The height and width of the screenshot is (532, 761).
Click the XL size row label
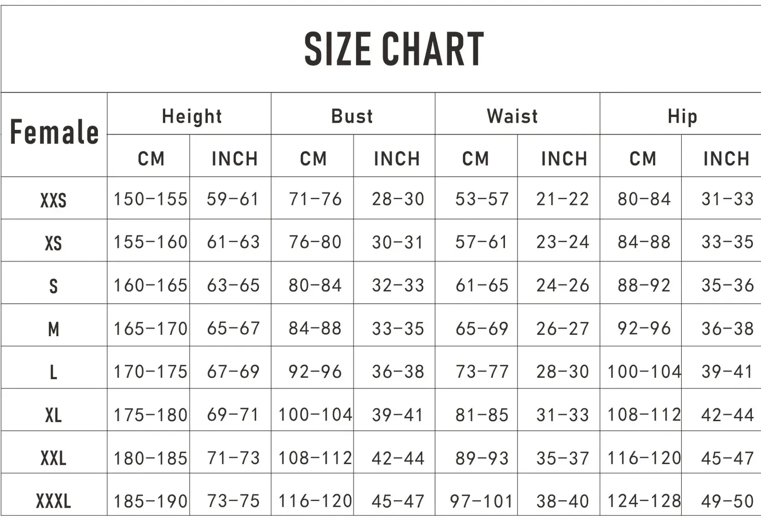click(x=54, y=415)
